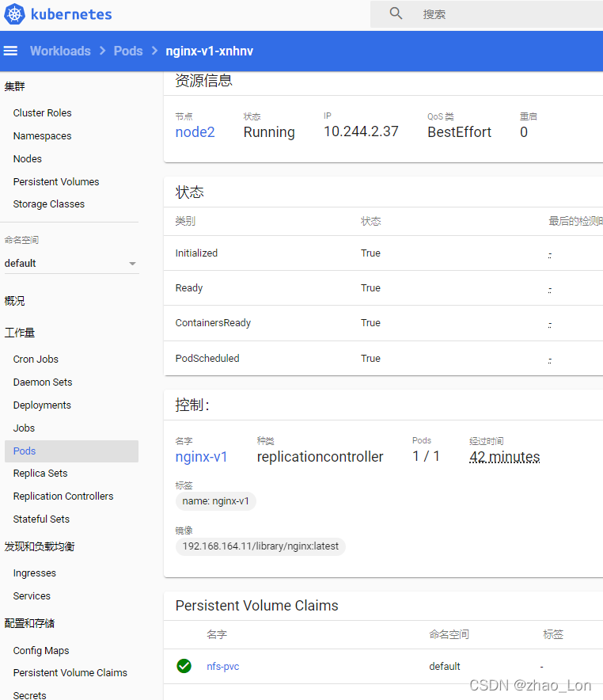Open Nodes in sidebar
Screen dimensions: 603x700
coord(27,159)
